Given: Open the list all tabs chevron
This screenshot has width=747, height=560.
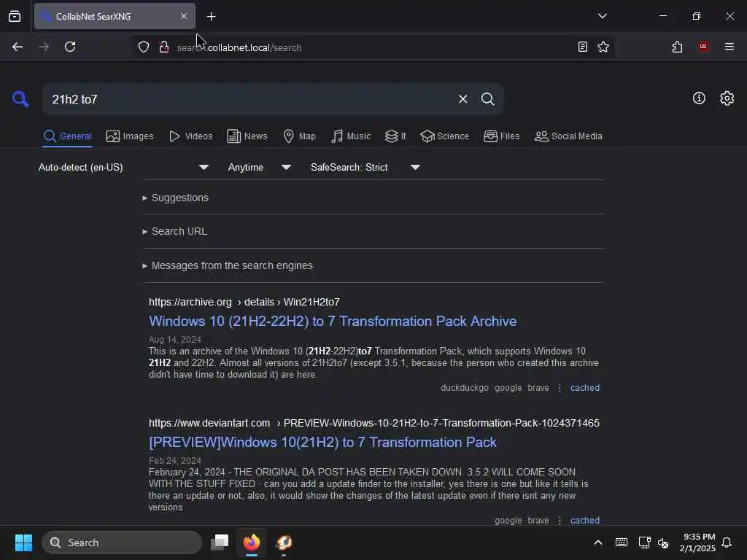Looking at the screenshot, I should [602, 16].
